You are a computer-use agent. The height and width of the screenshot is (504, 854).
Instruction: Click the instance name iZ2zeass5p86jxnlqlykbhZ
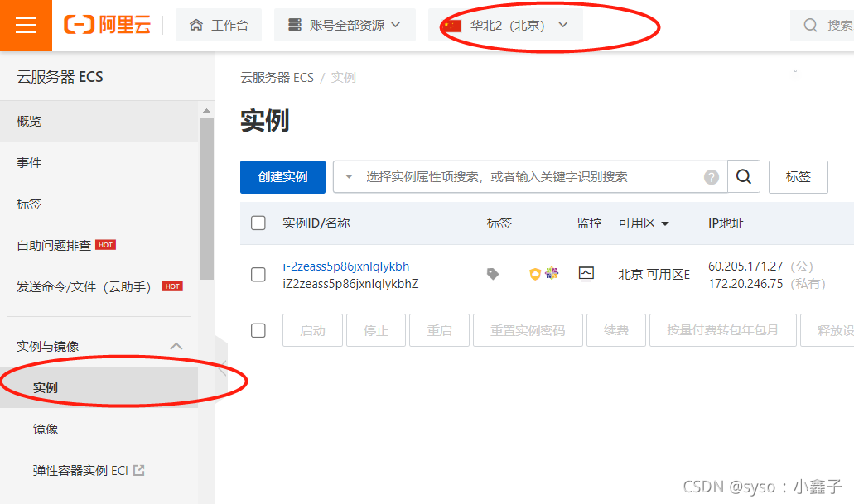click(x=350, y=284)
